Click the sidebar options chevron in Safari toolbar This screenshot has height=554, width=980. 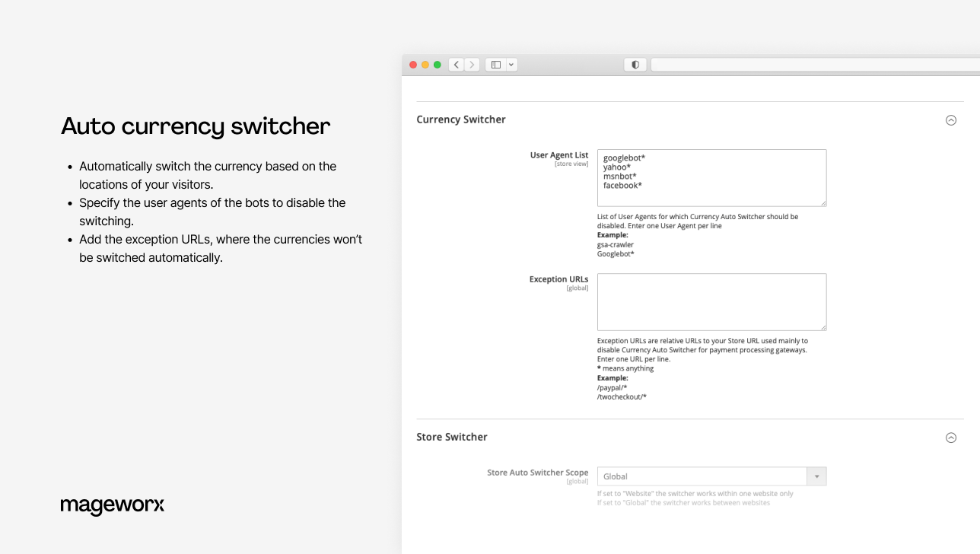(x=511, y=65)
